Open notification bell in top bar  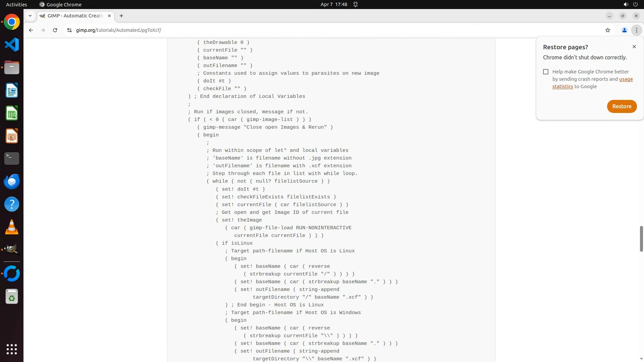356,4
